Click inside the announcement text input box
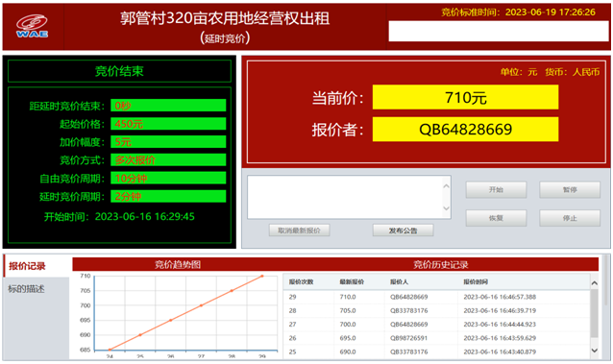Screen dimensions: 613x364 point(344,197)
